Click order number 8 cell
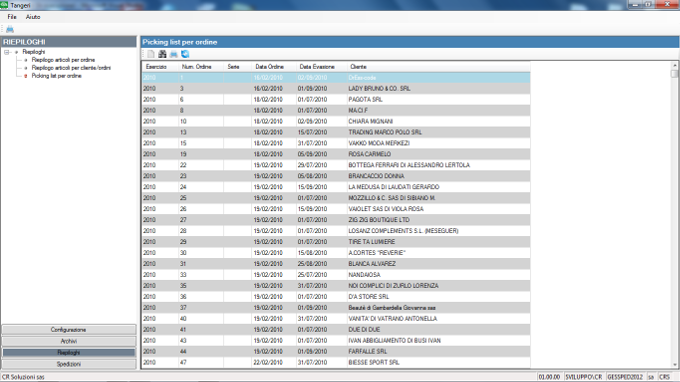Image resolution: width=680 pixels, height=382 pixels. point(201,110)
